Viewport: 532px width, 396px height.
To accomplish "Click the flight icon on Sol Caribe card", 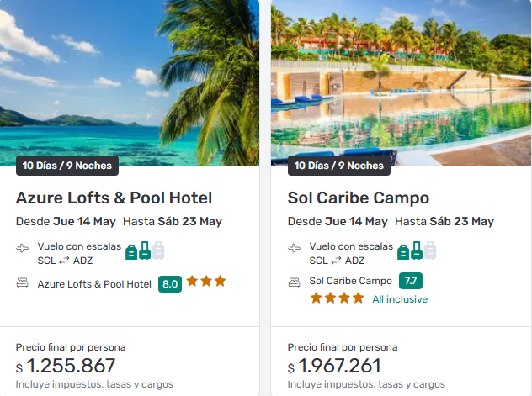I will coord(295,249).
